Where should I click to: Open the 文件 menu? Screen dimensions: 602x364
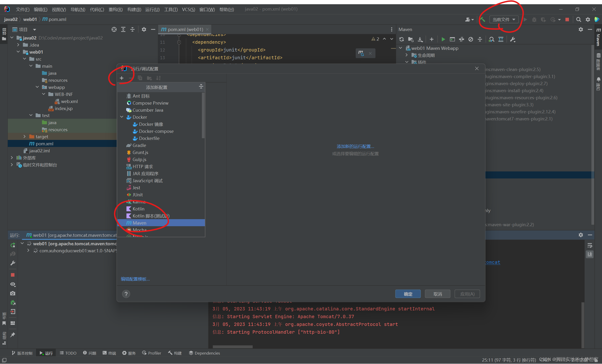pos(23,9)
